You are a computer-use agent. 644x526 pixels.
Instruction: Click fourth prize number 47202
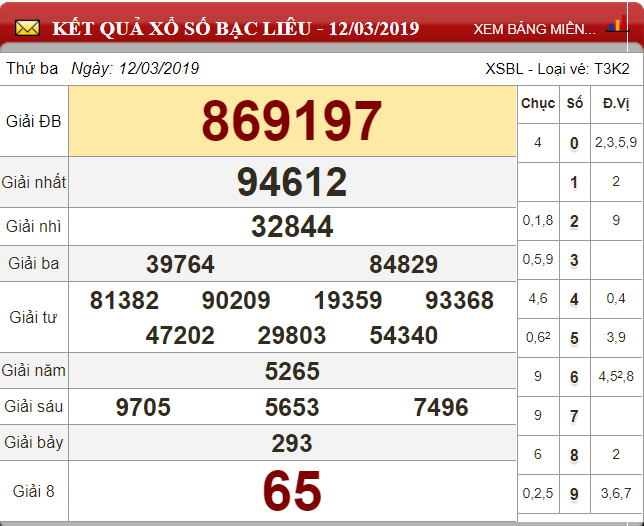click(x=180, y=335)
